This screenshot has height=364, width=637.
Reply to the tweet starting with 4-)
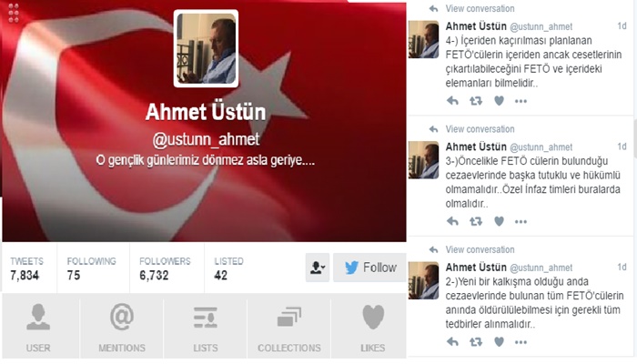tap(452, 101)
